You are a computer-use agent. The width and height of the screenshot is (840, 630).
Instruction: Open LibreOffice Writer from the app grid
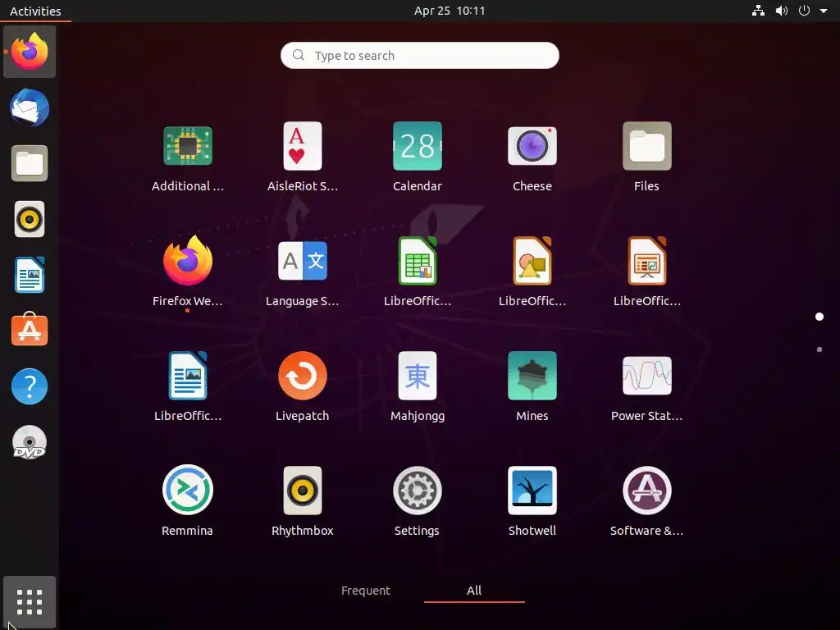click(188, 376)
